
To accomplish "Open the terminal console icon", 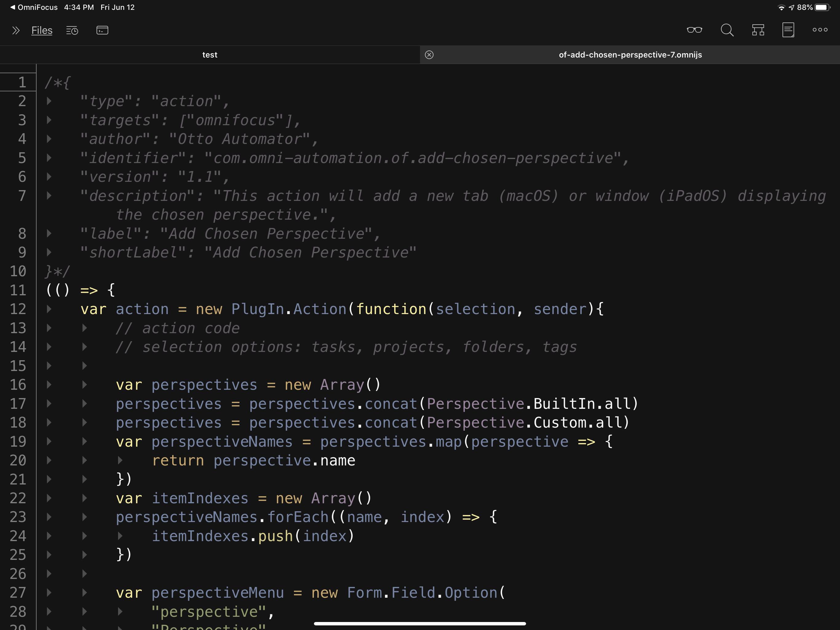I will tap(102, 30).
